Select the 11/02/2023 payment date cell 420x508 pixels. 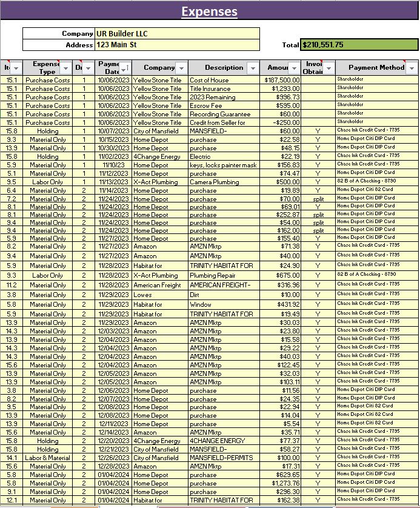[113, 156]
